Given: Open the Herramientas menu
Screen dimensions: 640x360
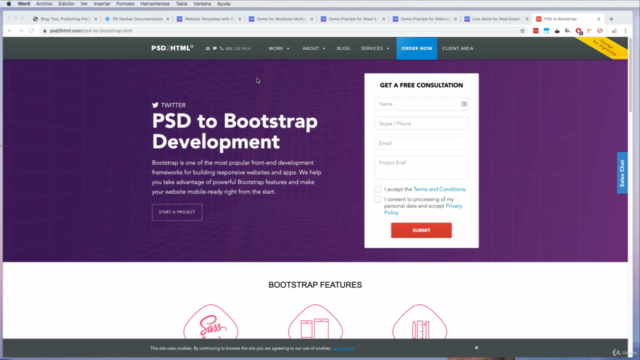Looking at the screenshot, I should [x=155, y=4].
